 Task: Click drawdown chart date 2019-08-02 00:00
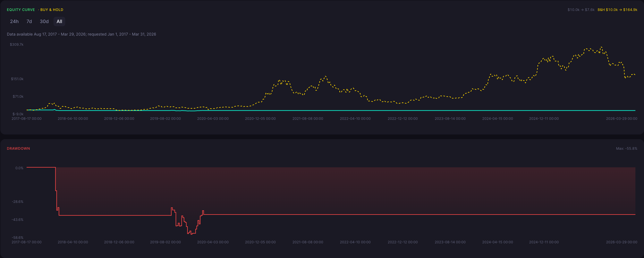165,242
